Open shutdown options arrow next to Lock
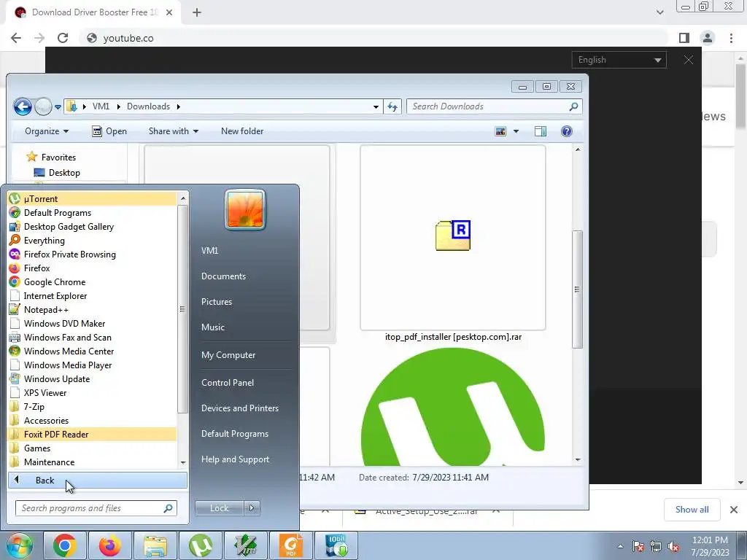Image resolution: width=747 pixels, height=560 pixels. [x=252, y=508]
